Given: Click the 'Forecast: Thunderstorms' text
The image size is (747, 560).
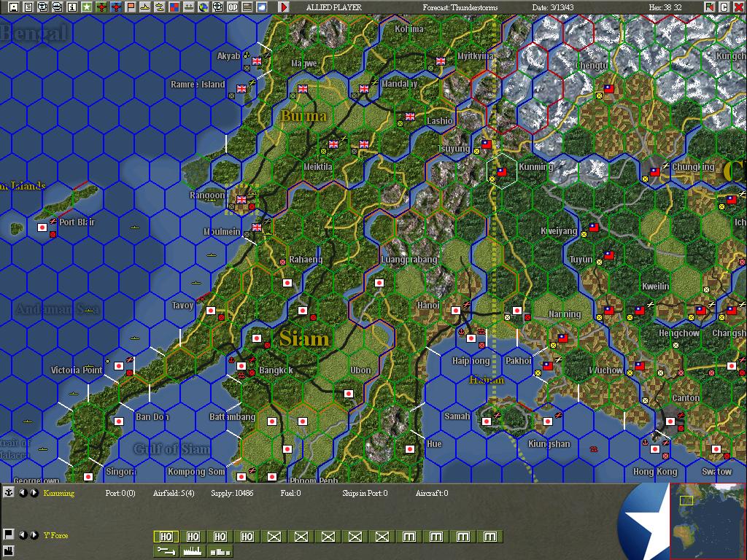Looking at the screenshot, I should [x=460, y=7].
